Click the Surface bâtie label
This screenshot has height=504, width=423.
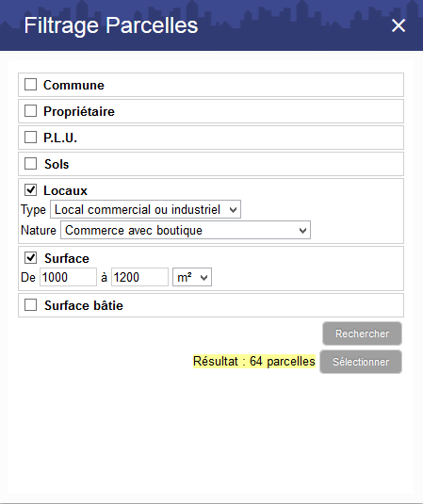(84, 305)
